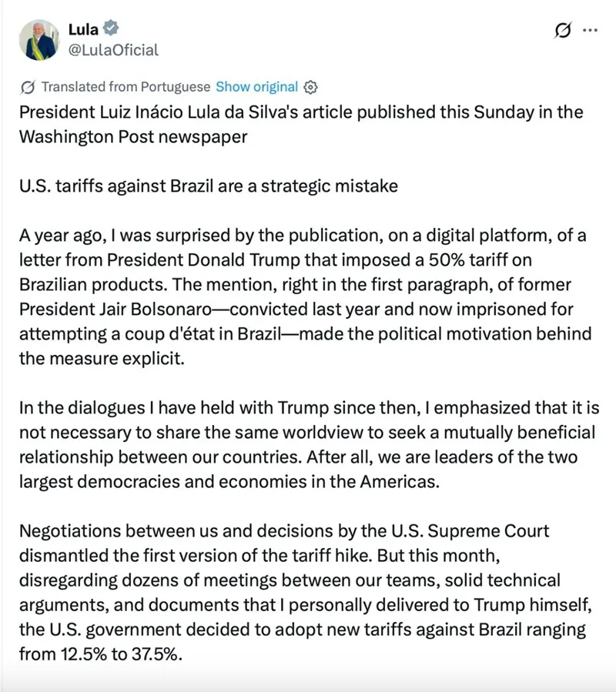Click the paragraph starting 'A year ago'
This screenshot has width=616, height=692.
pos(305,296)
